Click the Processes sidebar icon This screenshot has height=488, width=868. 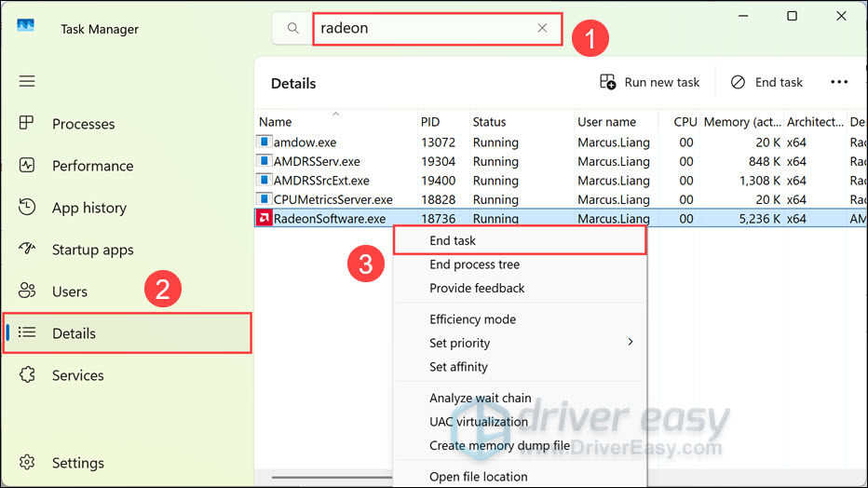[27, 124]
